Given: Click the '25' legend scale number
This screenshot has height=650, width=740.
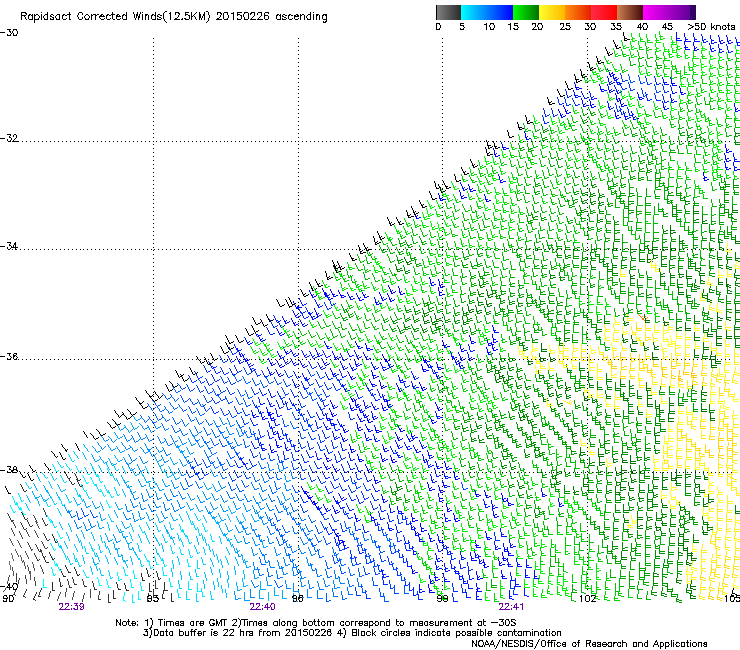Looking at the screenshot, I should 565,27.
